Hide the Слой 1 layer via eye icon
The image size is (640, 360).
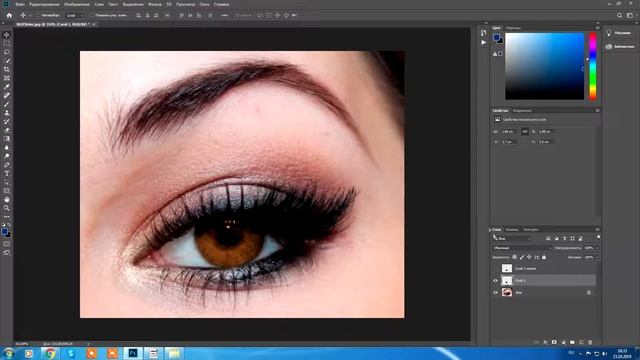pos(496,280)
